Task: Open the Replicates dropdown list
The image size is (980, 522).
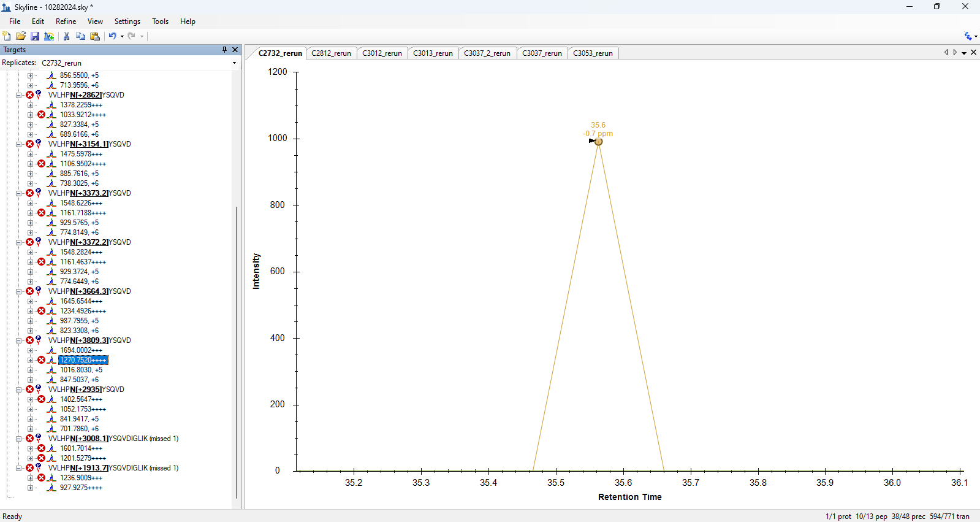Action: pos(234,63)
